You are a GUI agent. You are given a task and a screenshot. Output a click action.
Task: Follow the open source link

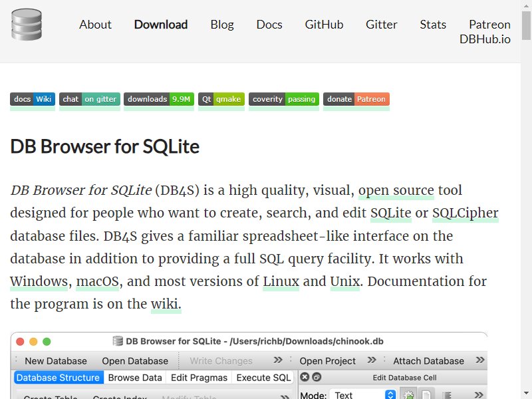click(396, 190)
